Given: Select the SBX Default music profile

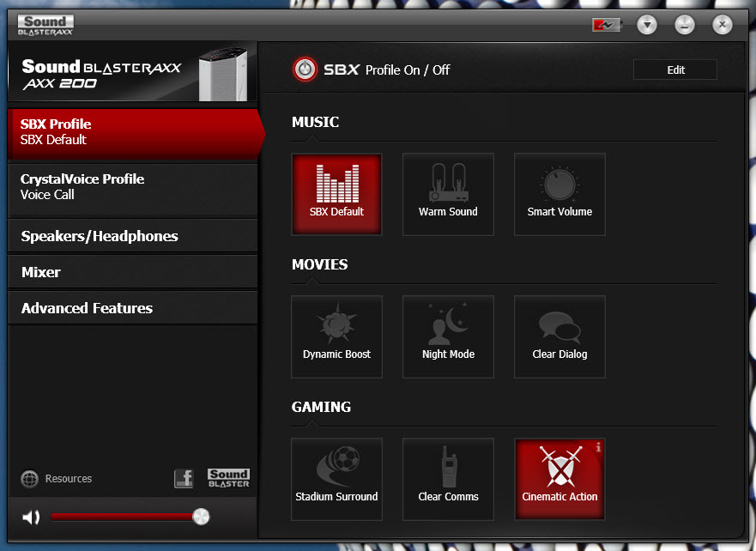Looking at the screenshot, I should tap(336, 194).
